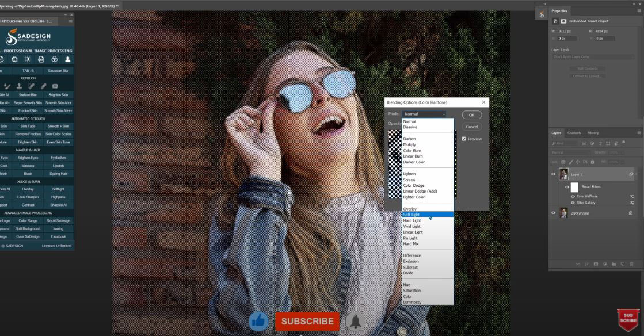Hide the Color Halftone smart filter
644x336 pixels.
[x=572, y=196]
